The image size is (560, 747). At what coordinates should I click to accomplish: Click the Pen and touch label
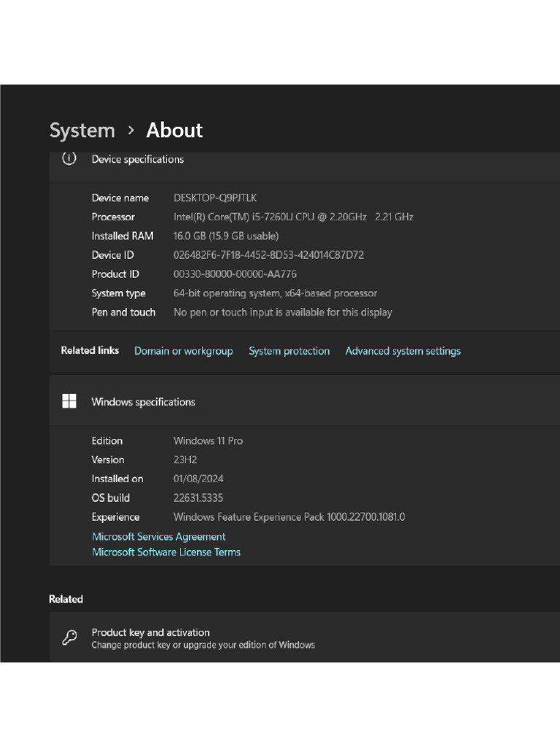click(x=123, y=312)
